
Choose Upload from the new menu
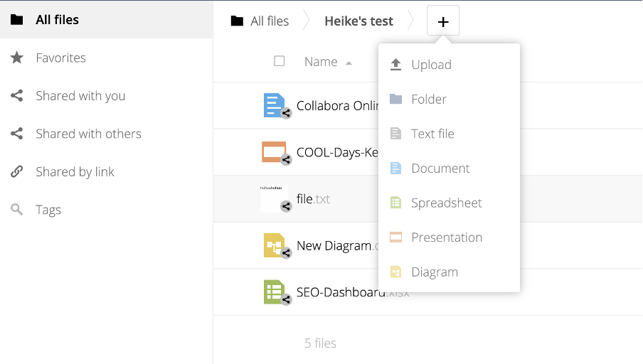tap(431, 65)
